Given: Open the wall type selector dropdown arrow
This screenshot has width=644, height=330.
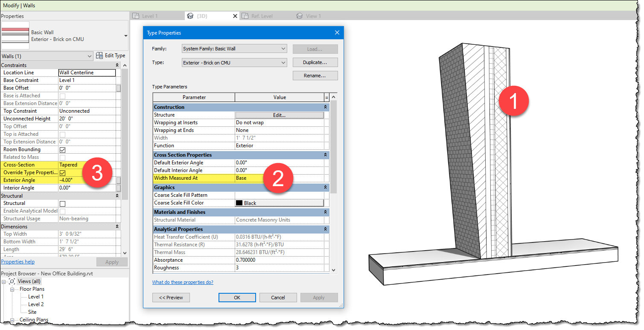Looking at the screenshot, I should pos(125,36).
